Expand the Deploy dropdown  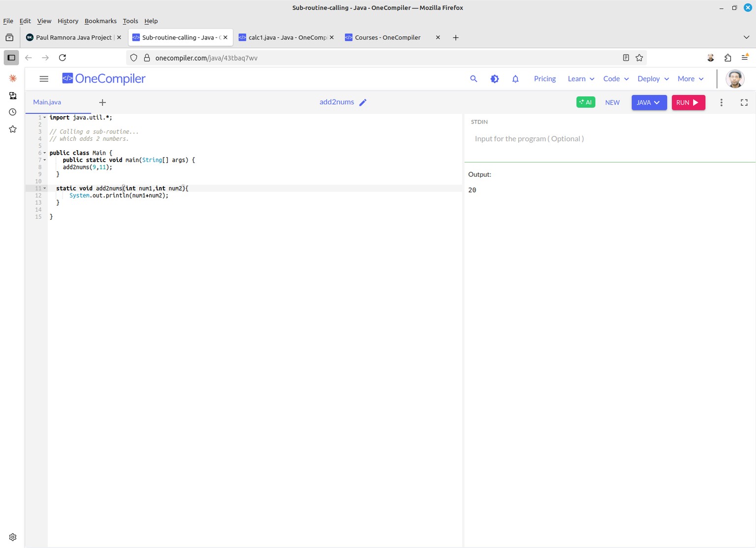pos(653,79)
